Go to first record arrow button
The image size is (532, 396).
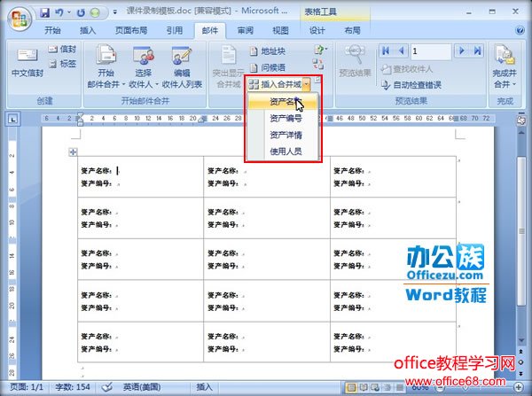[x=386, y=51]
